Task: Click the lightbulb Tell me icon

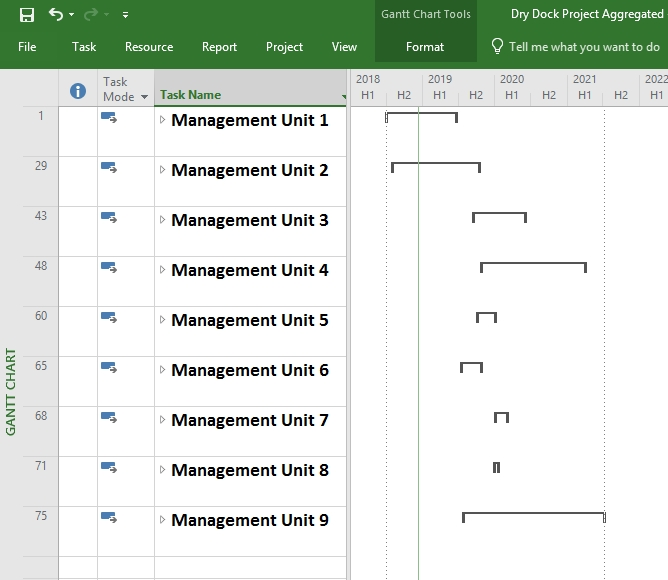Action: coord(497,47)
